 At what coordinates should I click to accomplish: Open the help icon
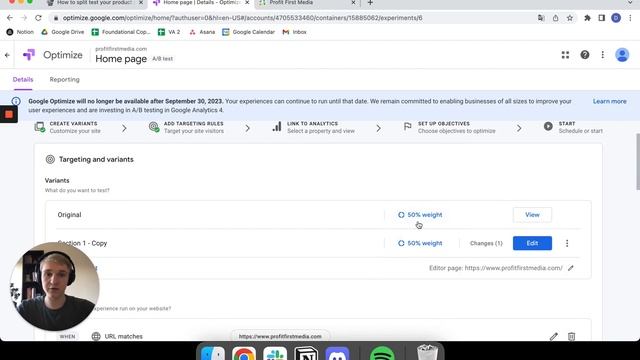[x=584, y=55]
